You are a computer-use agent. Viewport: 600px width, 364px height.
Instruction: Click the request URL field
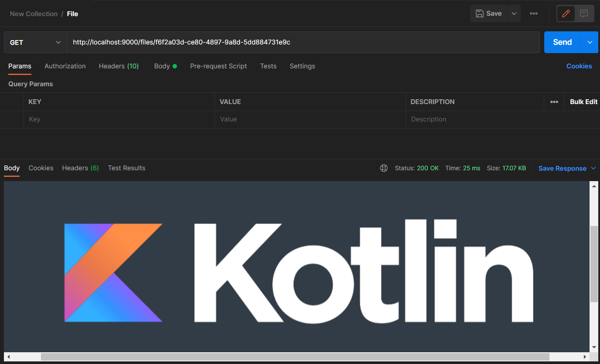303,42
